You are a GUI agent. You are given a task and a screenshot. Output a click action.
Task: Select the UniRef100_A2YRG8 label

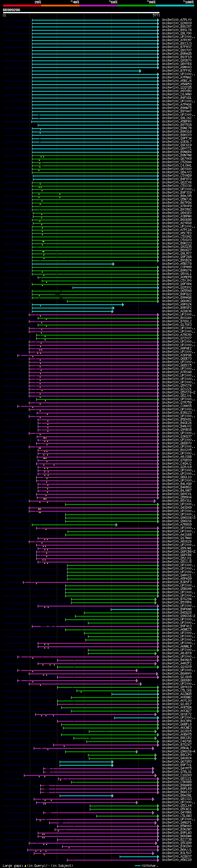(177, 223)
